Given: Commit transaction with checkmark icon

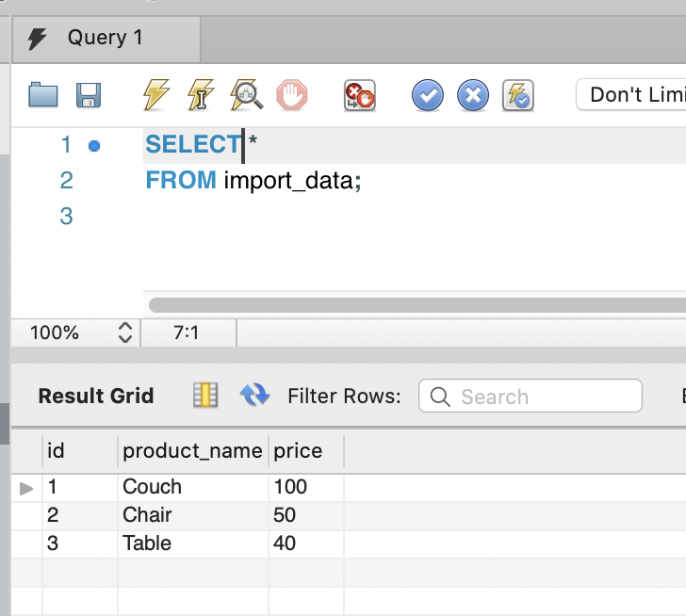Looking at the screenshot, I should pyautogui.click(x=428, y=94).
